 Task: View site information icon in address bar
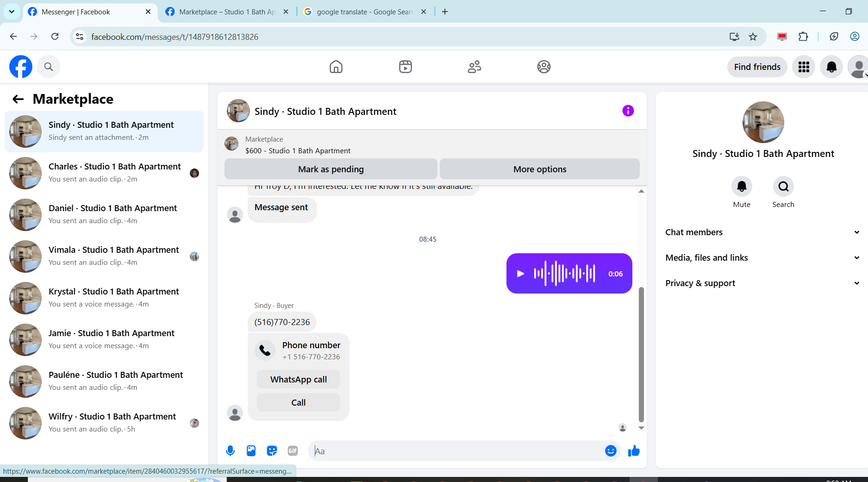coord(80,37)
